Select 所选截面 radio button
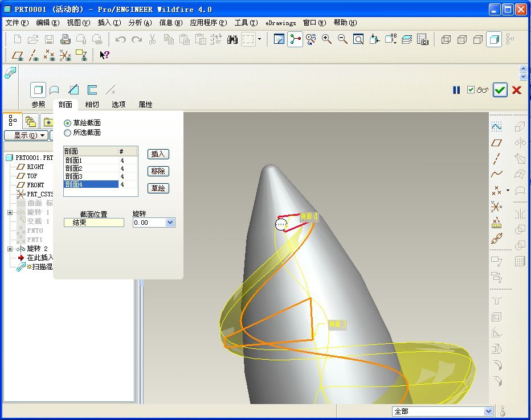Image resolution: width=531 pixels, height=420 pixels. pyautogui.click(x=67, y=133)
